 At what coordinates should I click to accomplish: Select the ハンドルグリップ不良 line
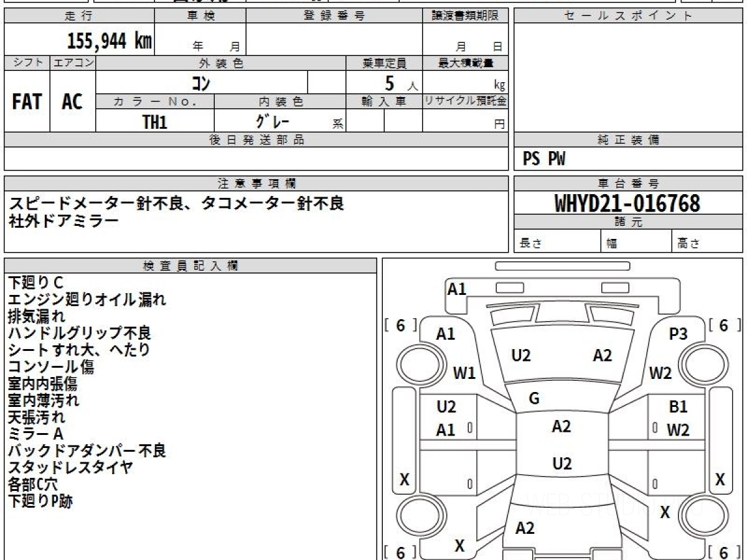click(x=79, y=334)
